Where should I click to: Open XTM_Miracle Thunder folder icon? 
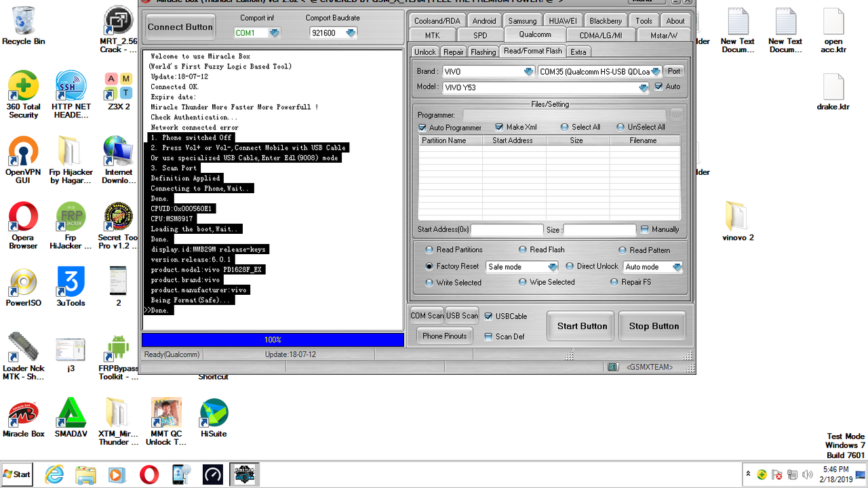click(x=119, y=422)
